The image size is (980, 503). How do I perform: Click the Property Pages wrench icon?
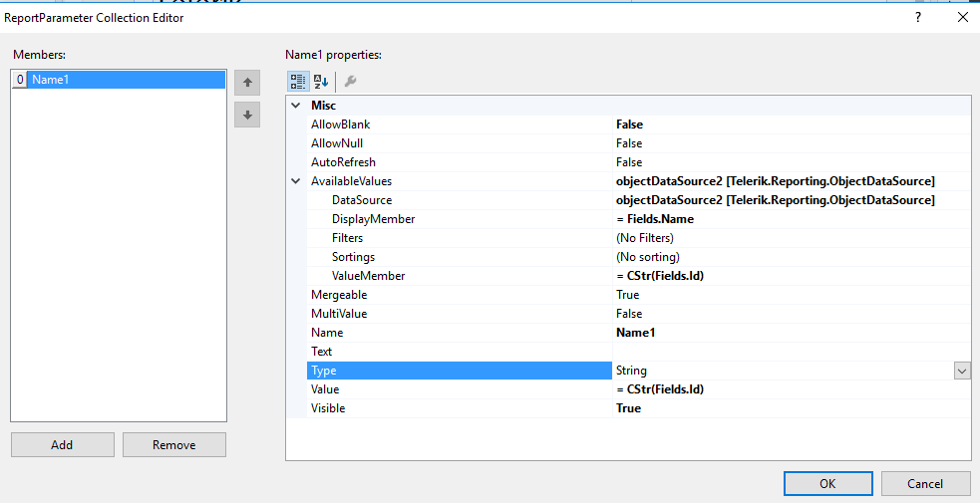tap(350, 81)
